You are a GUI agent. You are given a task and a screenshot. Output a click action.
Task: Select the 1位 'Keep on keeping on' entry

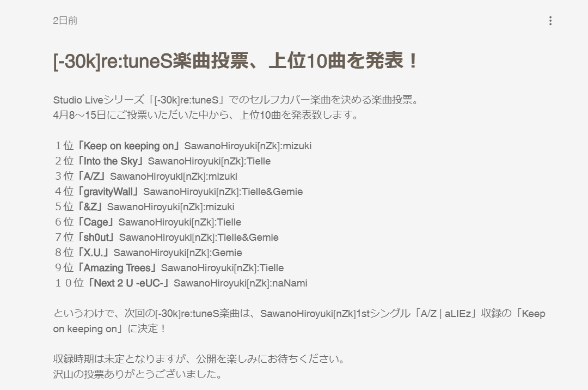[x=182, y=146]
